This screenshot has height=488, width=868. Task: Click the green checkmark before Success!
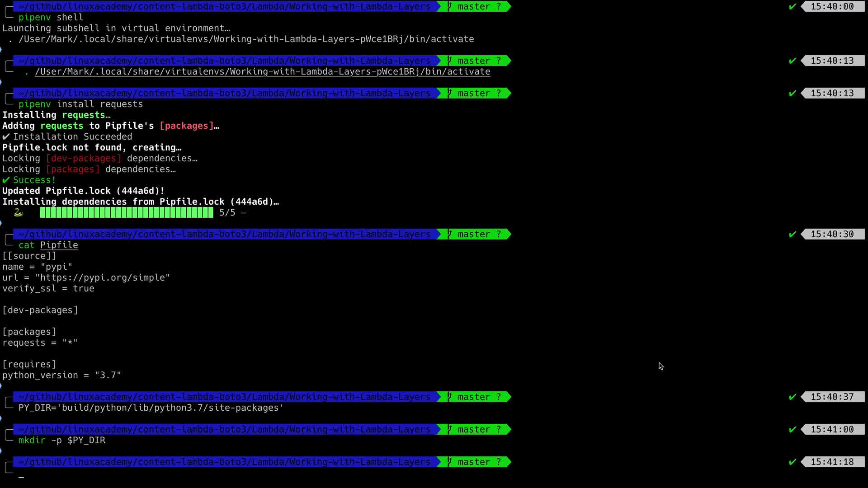(6, 180)
